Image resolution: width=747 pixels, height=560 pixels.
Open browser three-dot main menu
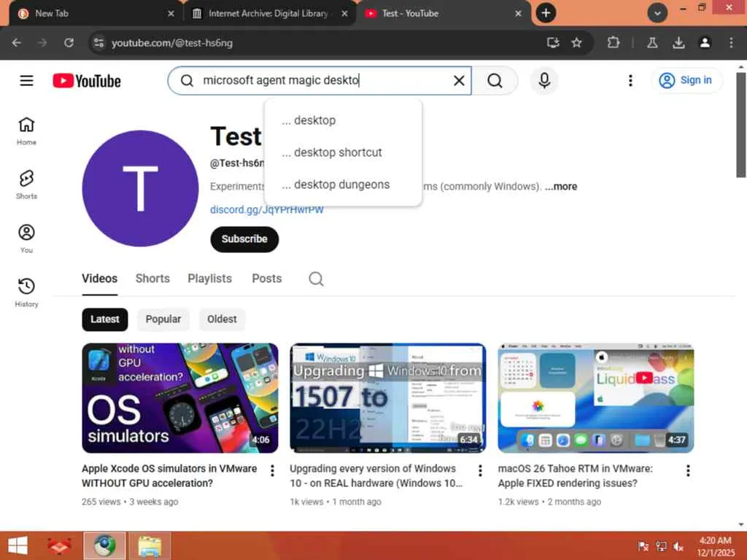731,43
